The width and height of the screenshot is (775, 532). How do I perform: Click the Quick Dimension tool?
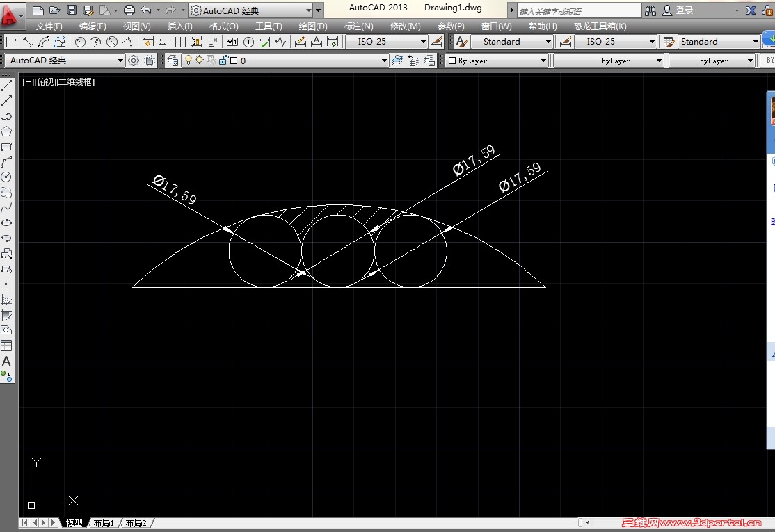(x=147, y=42)
